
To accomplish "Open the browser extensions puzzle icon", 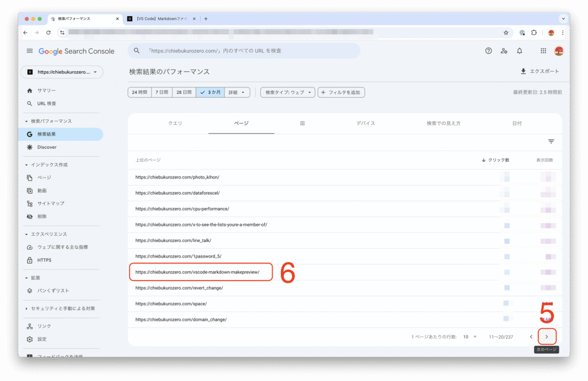I will [x=534, y=33].
